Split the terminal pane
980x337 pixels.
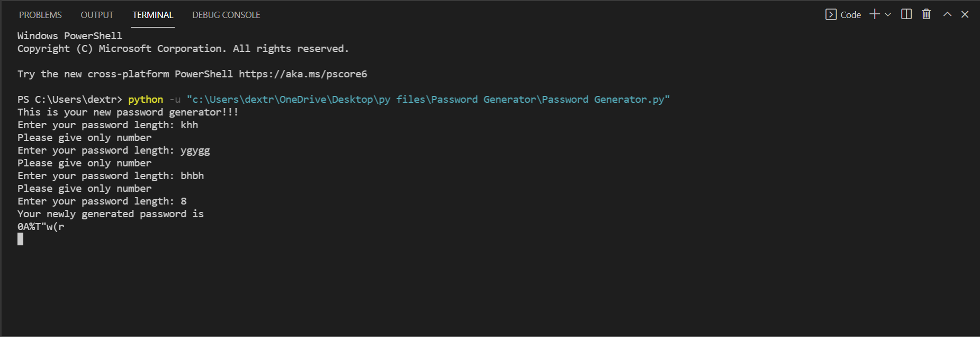[x=906, y=14]
